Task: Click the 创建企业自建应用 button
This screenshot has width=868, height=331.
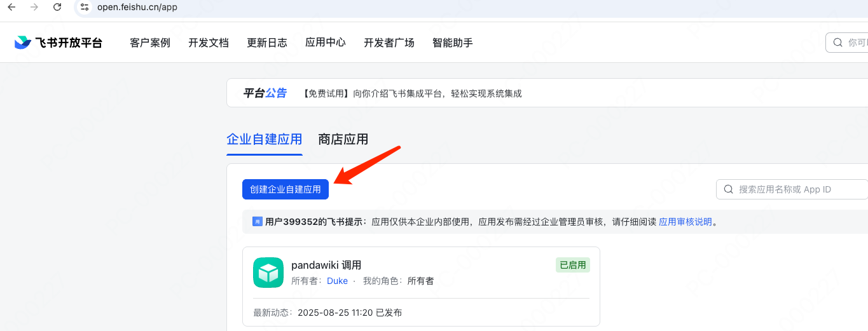Action: pyautogui.click(x=286, y=189)
